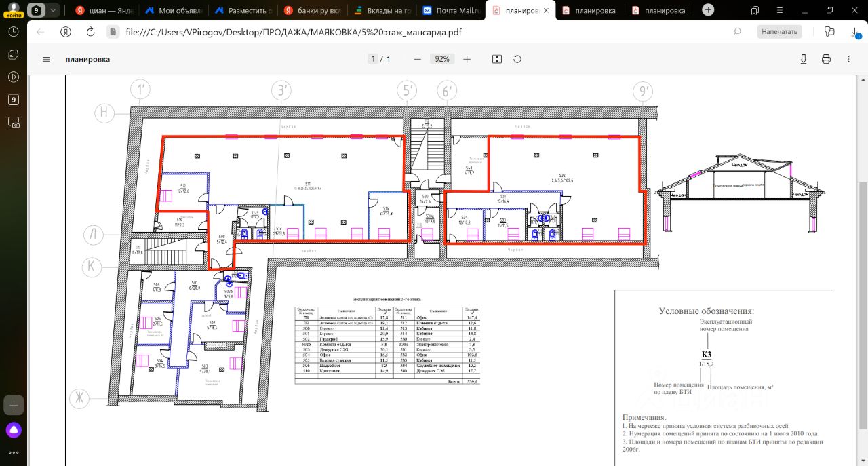Edit the page number field
The width and height of the screenshot is (868, 466).
click(373, 59)
